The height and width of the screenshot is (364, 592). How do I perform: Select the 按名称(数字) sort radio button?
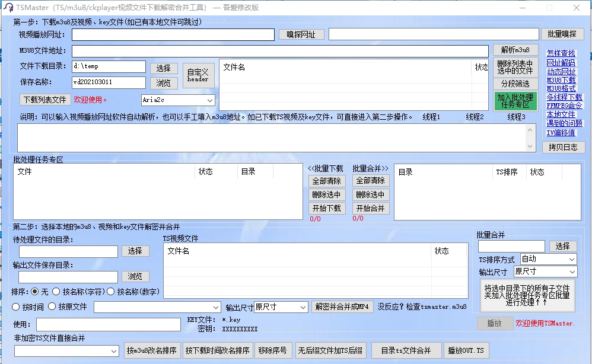[110, 292]
